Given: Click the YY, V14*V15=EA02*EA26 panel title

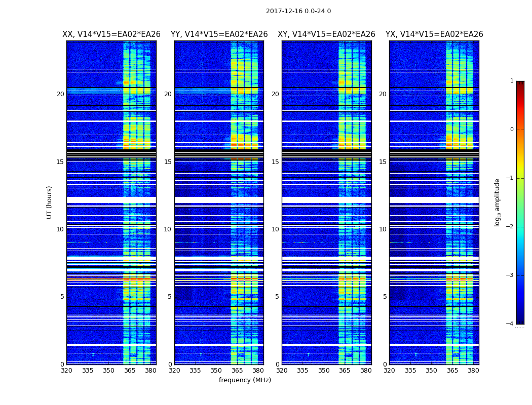Looking at the screenshot, I should tap(219, 34).
